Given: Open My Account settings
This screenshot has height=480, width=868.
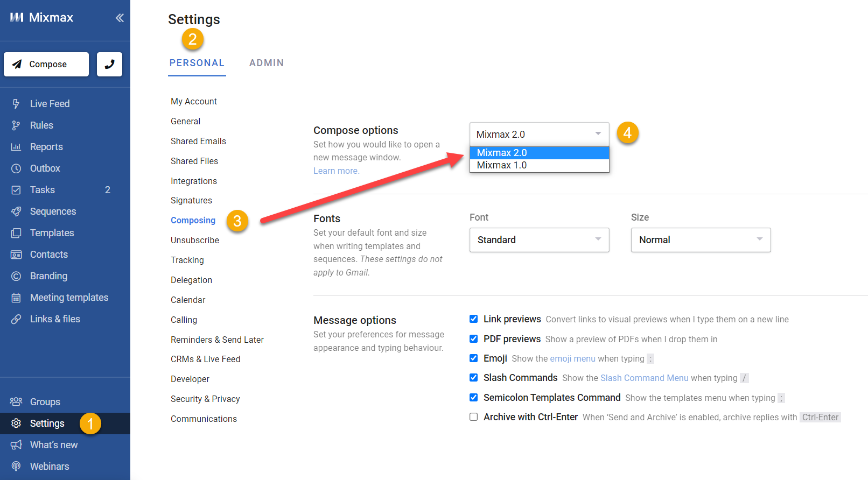Looking at the screenshot, I should tap(194, 102).
